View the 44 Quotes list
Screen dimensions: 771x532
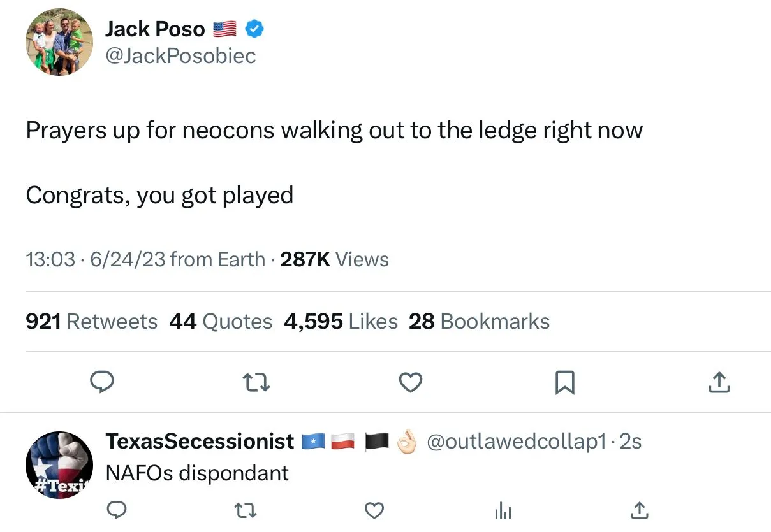221,322
